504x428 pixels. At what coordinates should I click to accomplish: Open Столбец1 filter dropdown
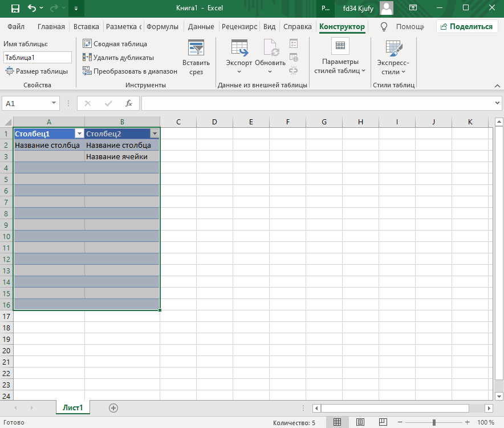click(79, 134)
